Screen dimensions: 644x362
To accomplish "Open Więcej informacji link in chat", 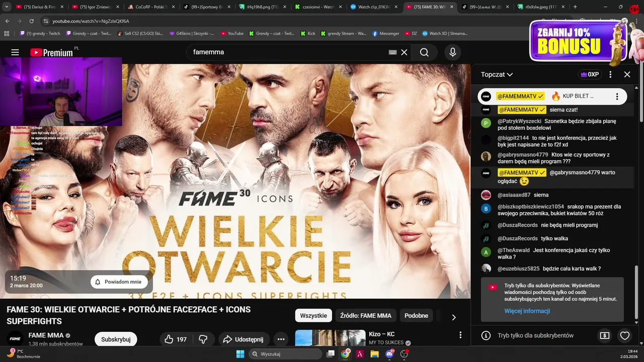I will click(x=527, y=311).
